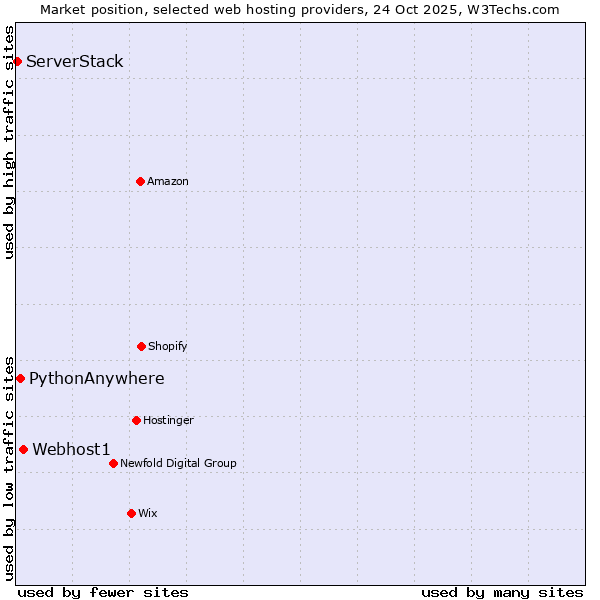Click the red Newfold Digital Group dot
Viewport: 600px width, 600px height.
point(113,463)
